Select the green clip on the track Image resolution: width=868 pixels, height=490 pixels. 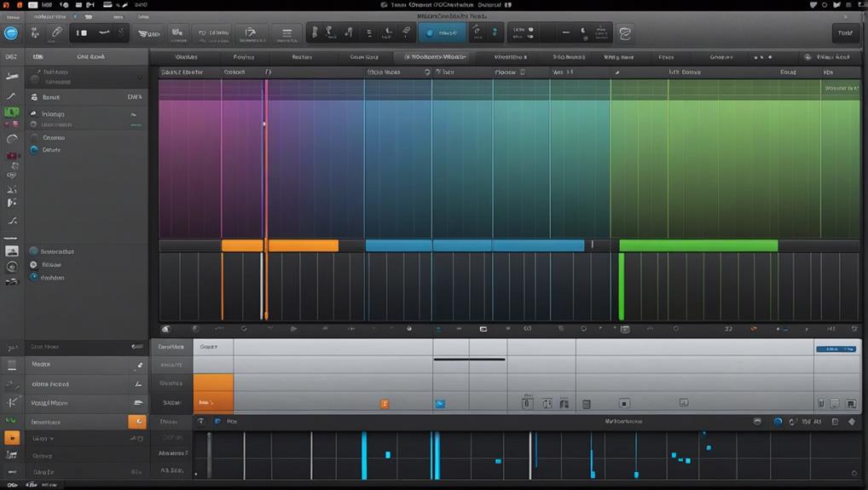(x=698, y=245)
